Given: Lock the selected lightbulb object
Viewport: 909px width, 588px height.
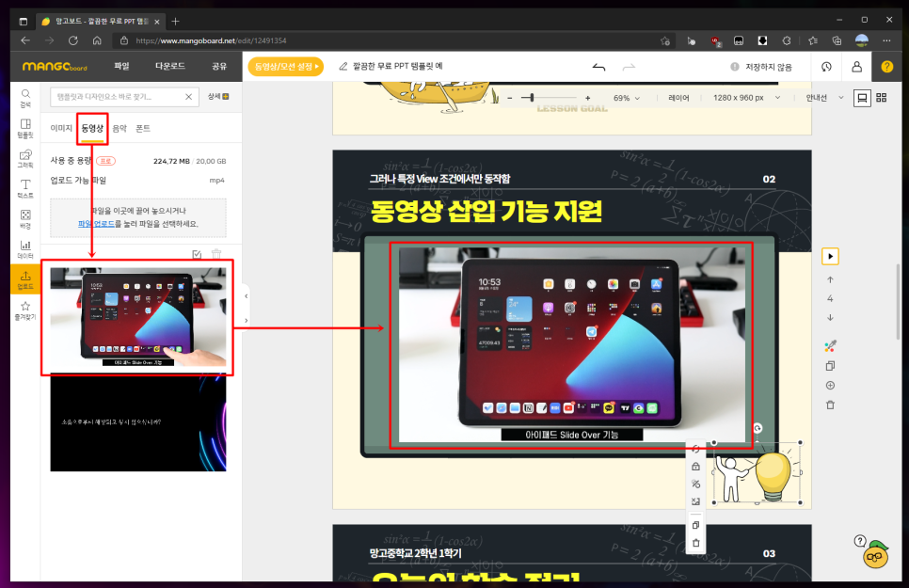Looking at the screenshot, I should point(695,467).
